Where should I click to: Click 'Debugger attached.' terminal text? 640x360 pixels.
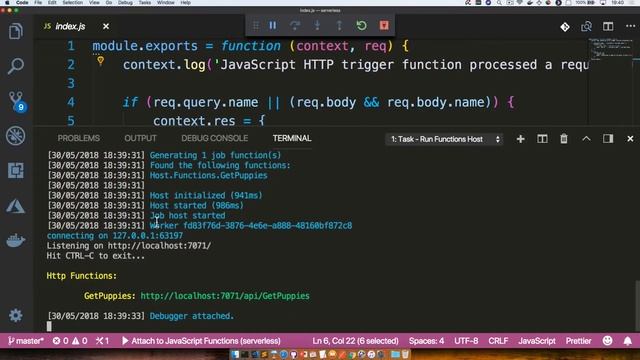(192, 316)
